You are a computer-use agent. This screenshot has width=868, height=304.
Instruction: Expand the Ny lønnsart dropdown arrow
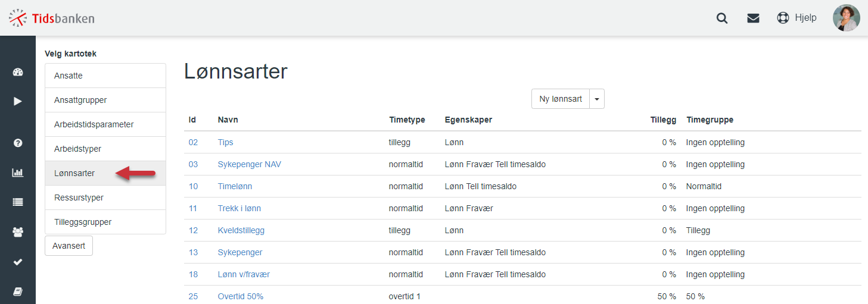597,99
